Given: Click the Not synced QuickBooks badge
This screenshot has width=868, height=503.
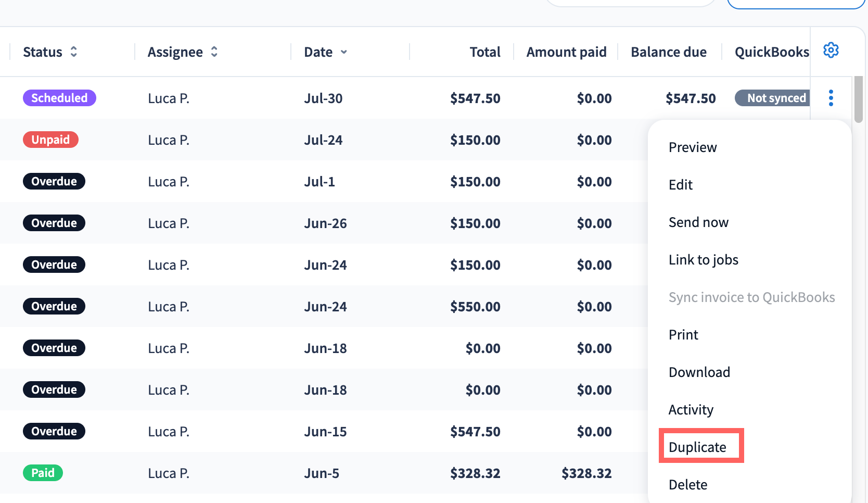Looking at the screenshot, I should point(772,98).
